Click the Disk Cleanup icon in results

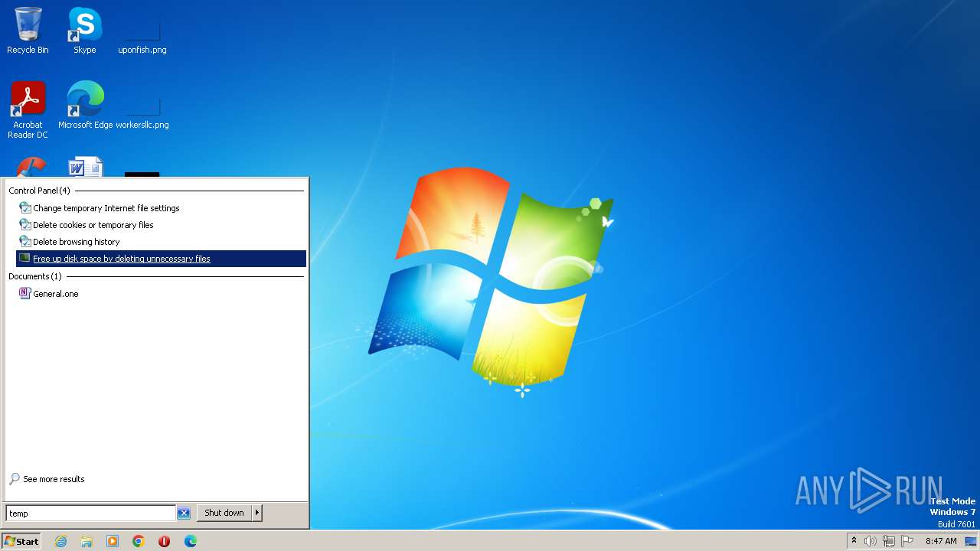[24, 258]
